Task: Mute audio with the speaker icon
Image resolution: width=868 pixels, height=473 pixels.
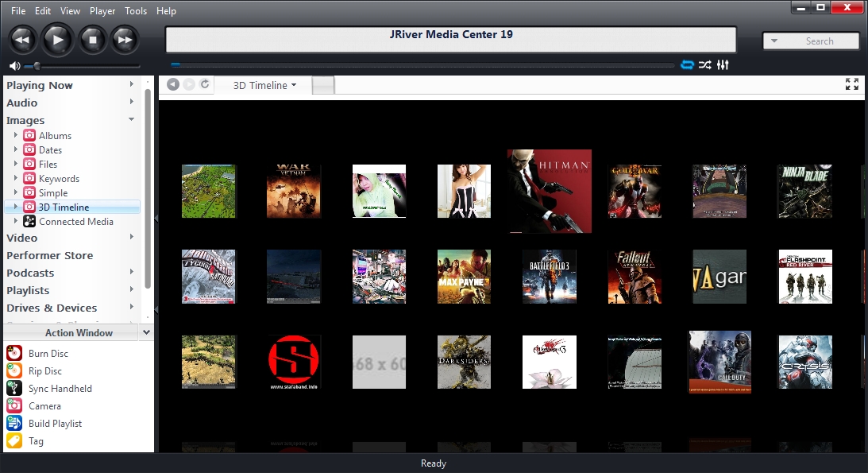Action: click(x=14, y=66)
